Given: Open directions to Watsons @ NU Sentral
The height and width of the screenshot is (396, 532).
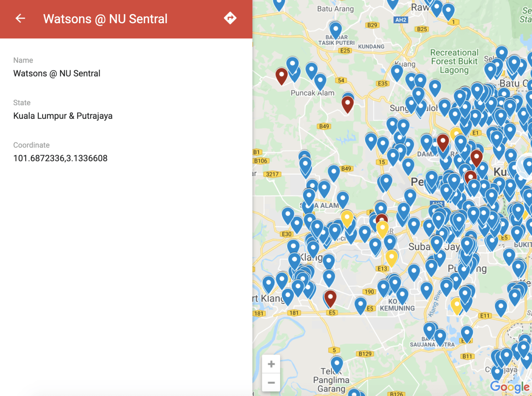Looking at the screenshot, I should [230, 18].
